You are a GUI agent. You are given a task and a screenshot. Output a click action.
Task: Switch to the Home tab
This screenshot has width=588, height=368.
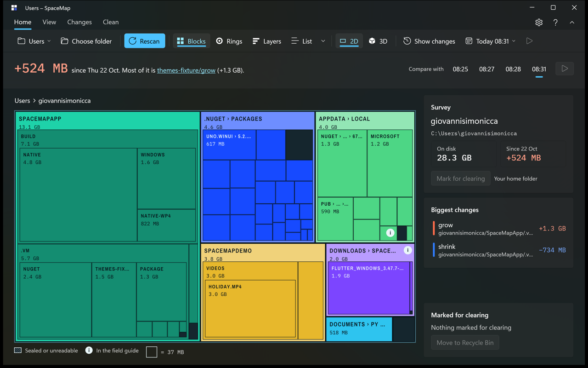click(23, 22)
